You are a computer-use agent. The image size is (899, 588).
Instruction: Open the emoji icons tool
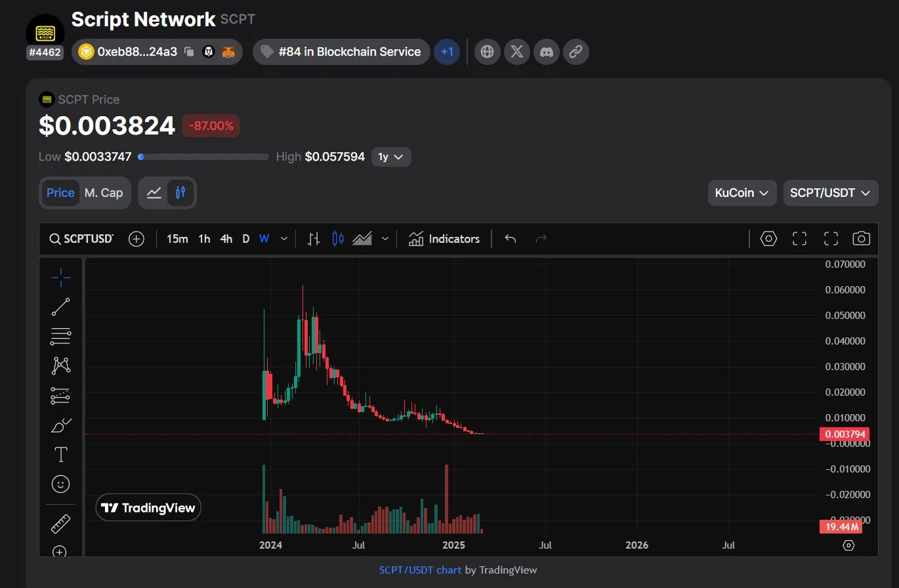coord(60,484)
